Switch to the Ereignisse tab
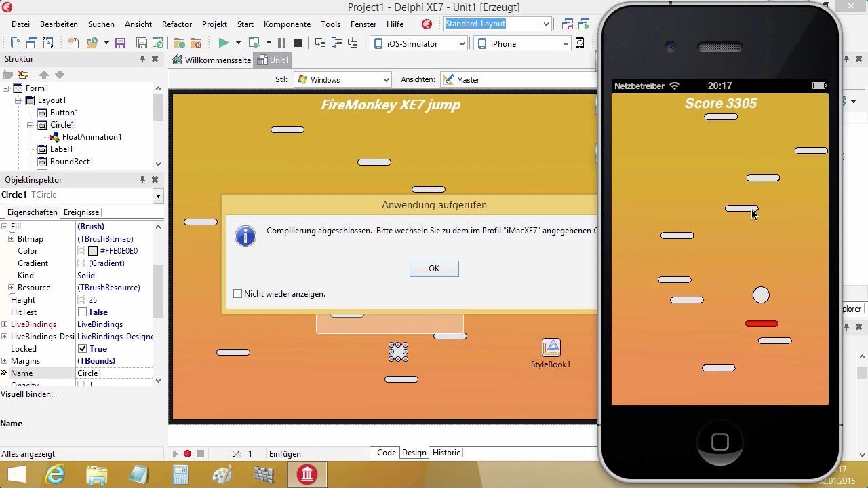The height and width of the screenshot is (488, 868). 81,212
